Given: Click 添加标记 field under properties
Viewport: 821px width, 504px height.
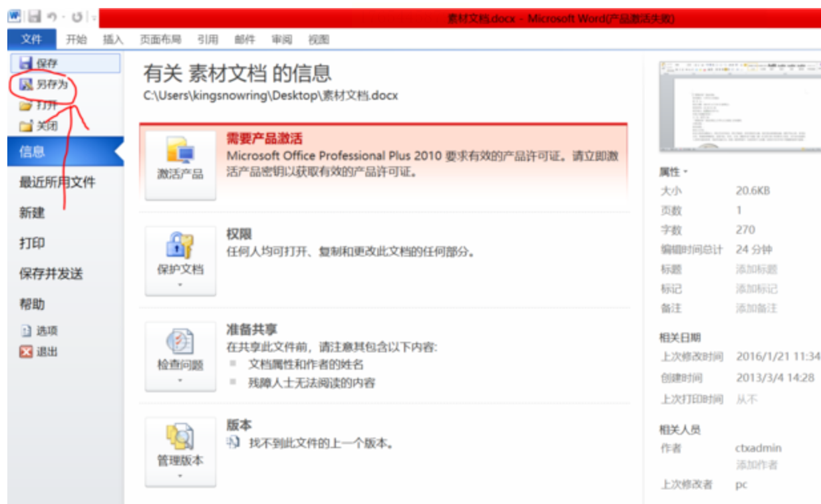Looking at the screenshot, I should 756,289.
